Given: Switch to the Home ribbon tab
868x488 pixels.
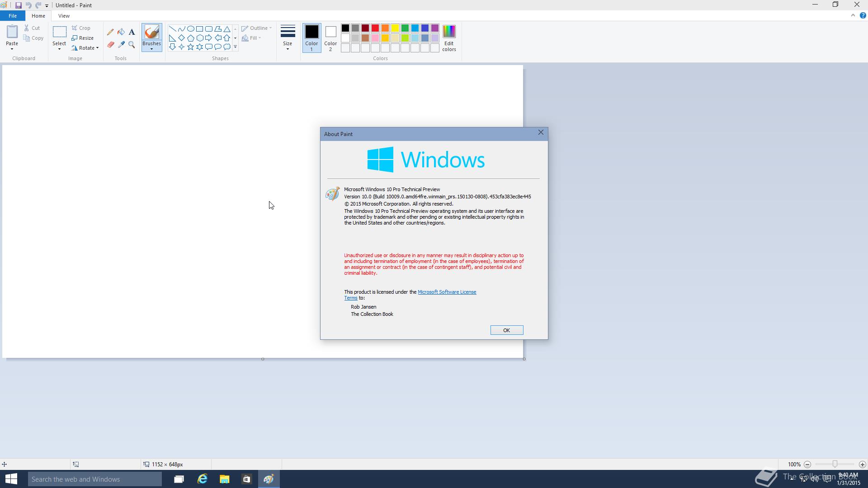Looking at the screenshot, I should point(38,16).
